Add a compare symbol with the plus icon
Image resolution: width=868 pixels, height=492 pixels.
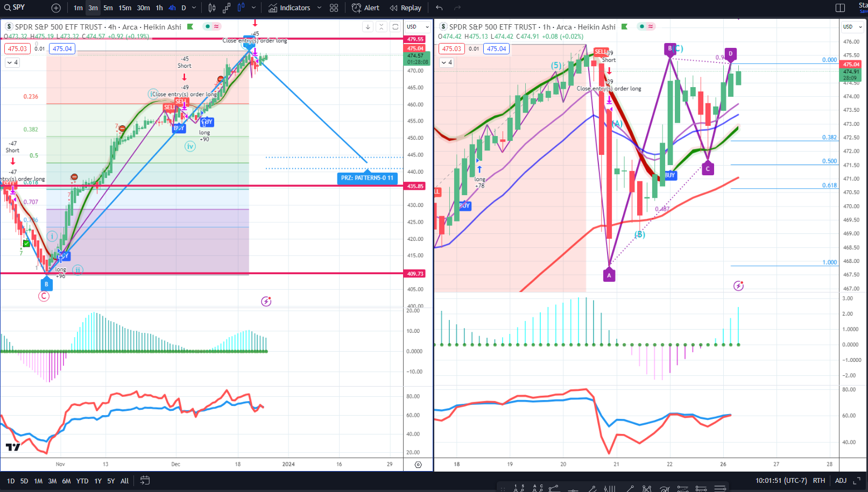[56, 8]
